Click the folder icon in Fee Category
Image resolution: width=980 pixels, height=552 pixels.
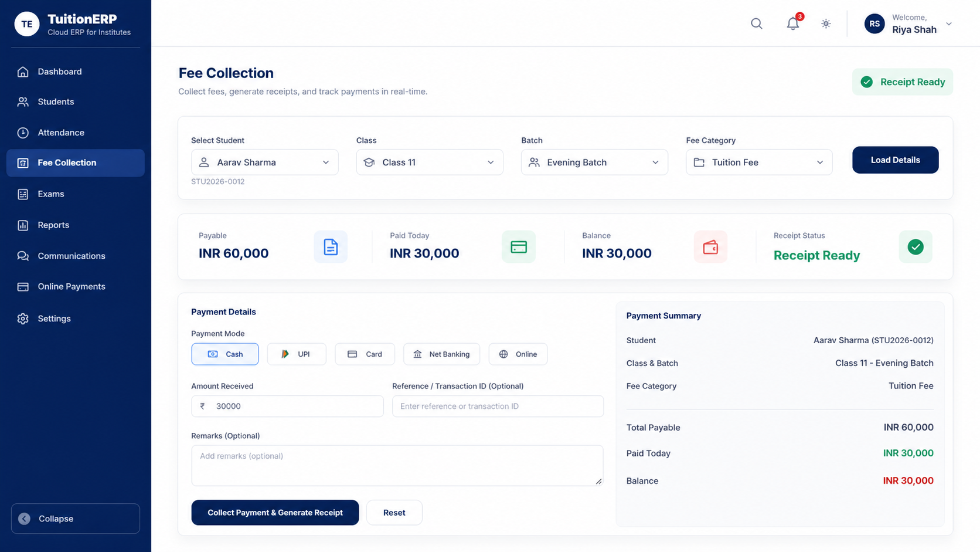click(699, 162)
